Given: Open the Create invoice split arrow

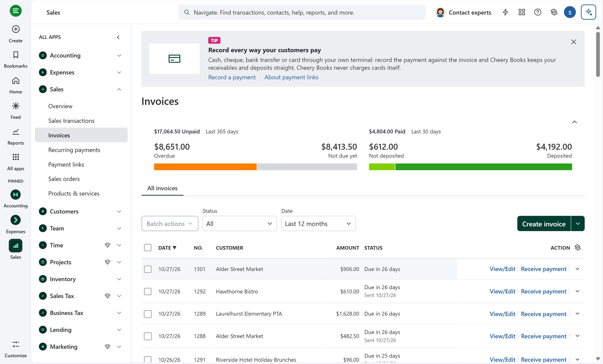Looking at the screenshot, I should 578,223.
